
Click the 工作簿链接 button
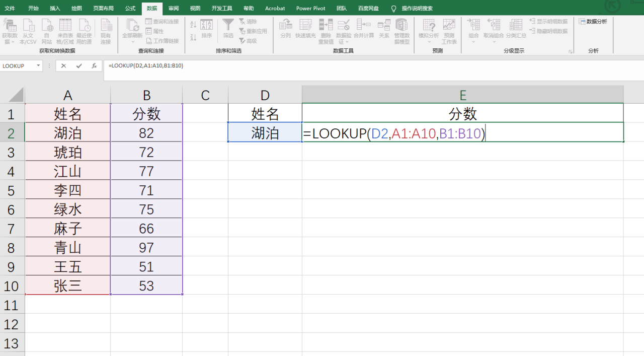pos(162,41)
